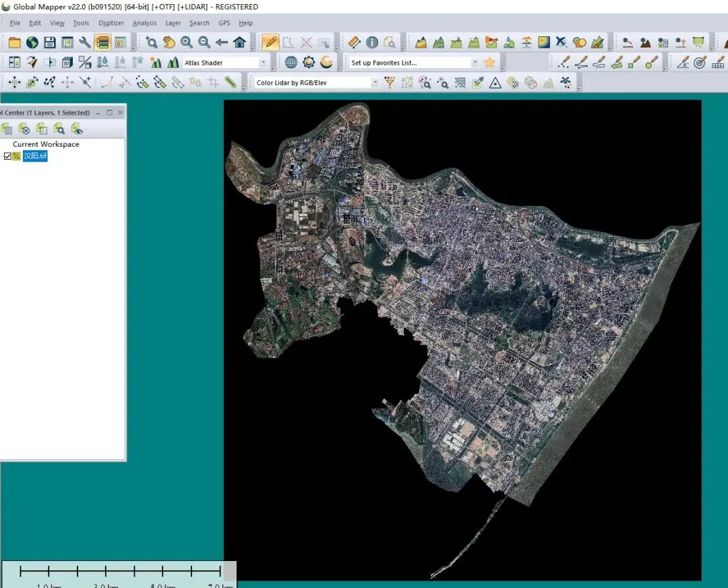
Task: Open the Analysis menu
Action: coord(144,23)
